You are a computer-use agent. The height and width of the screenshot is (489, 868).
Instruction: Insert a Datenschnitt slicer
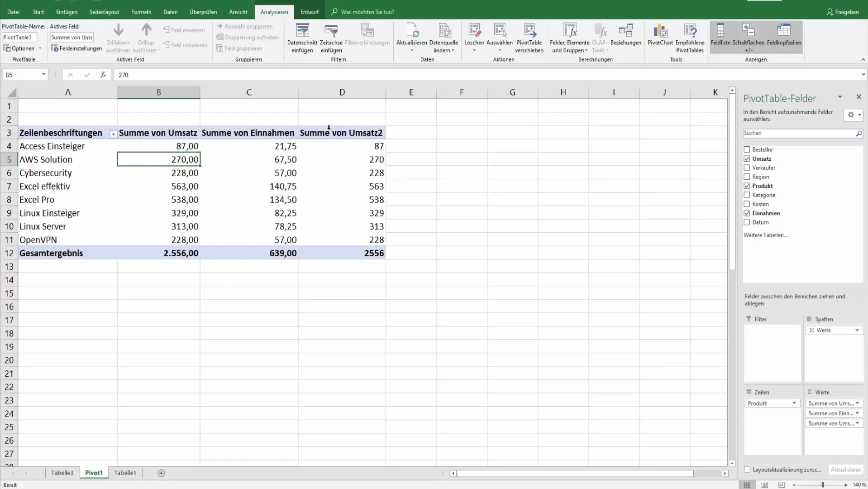302,38
